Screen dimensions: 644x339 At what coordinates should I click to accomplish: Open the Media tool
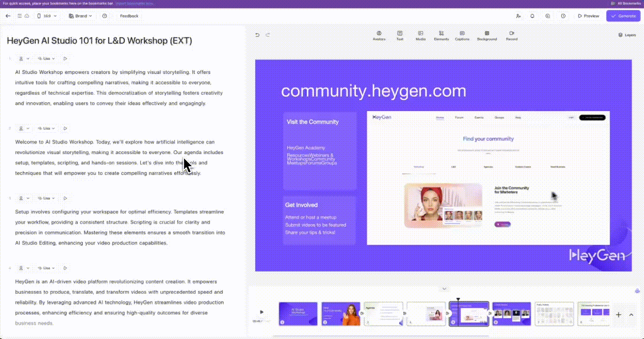click(x=420, y=36)
